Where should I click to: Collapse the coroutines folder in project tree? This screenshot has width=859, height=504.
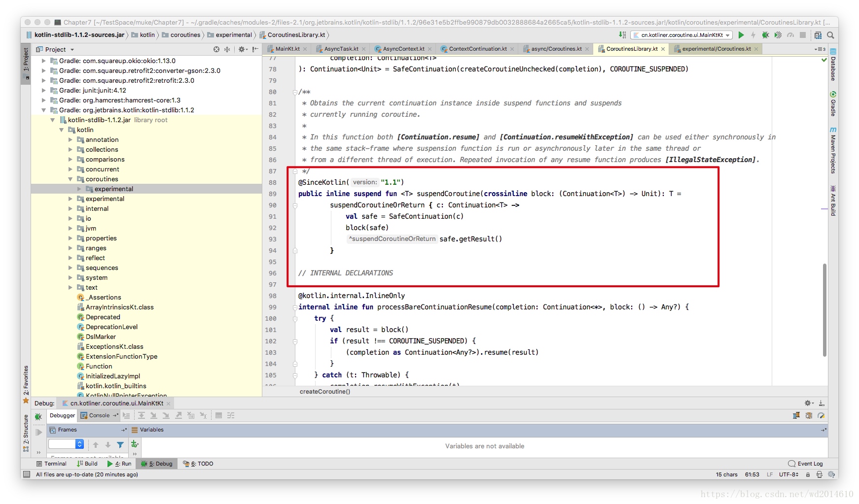click(x=71, y=179)
